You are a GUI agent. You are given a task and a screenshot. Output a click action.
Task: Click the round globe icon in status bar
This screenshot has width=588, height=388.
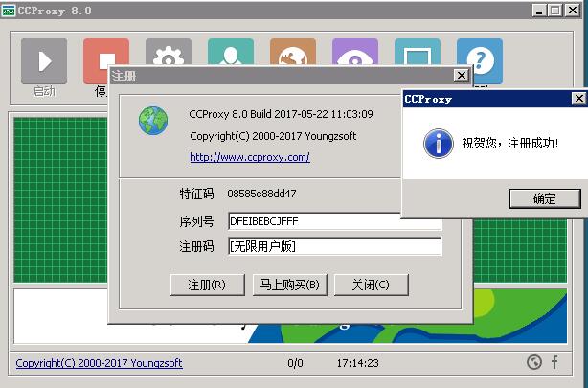click(x=534, y=362)
